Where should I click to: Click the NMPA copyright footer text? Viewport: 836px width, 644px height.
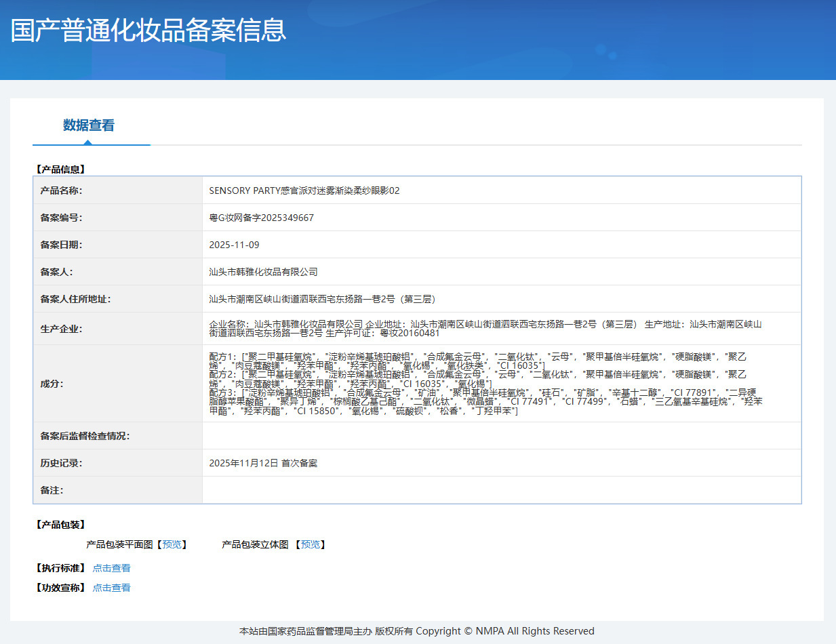tap(417, 631)
